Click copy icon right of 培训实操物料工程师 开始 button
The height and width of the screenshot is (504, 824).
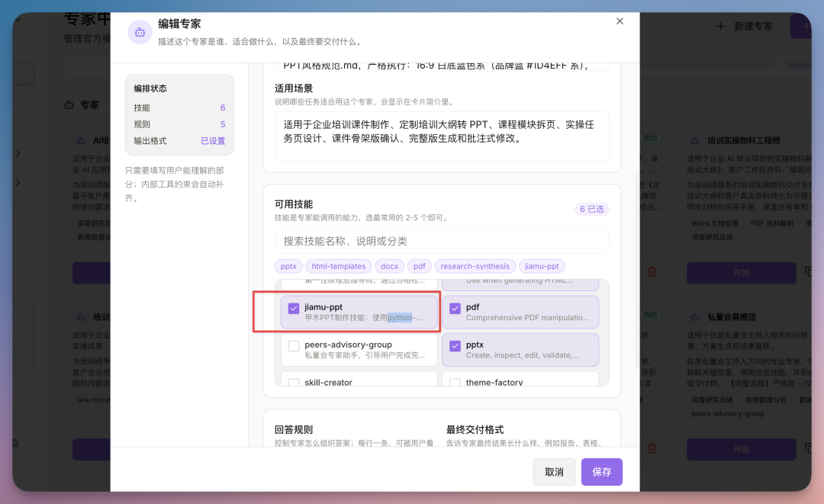point(808,272)
